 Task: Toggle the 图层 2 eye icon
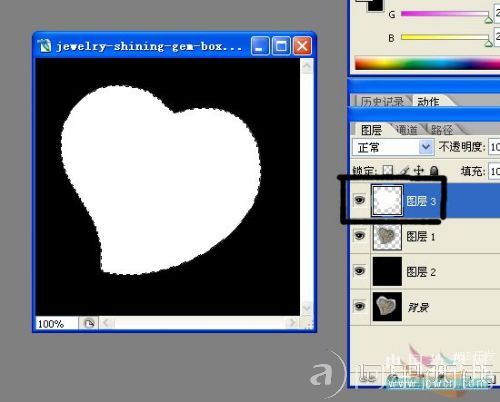[359, 271]
